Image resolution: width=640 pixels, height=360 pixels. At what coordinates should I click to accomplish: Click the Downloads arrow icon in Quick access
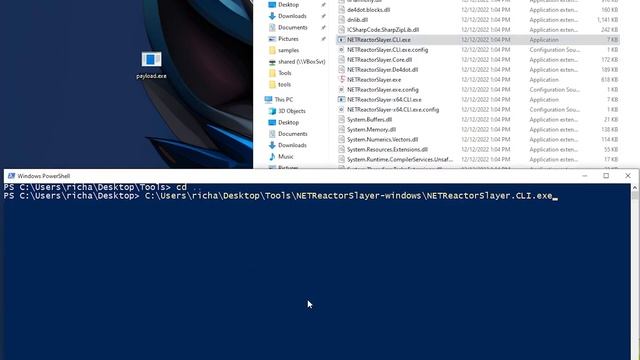pos(272,16)
